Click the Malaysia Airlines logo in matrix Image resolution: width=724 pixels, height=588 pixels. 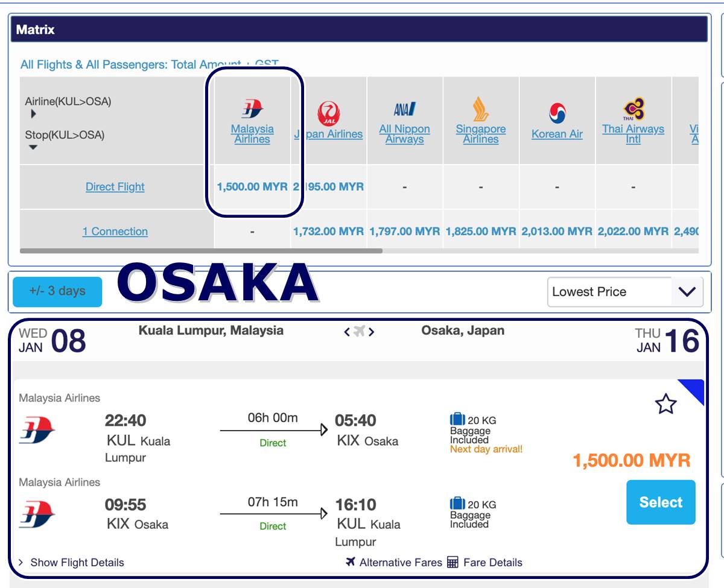(252, 109)
